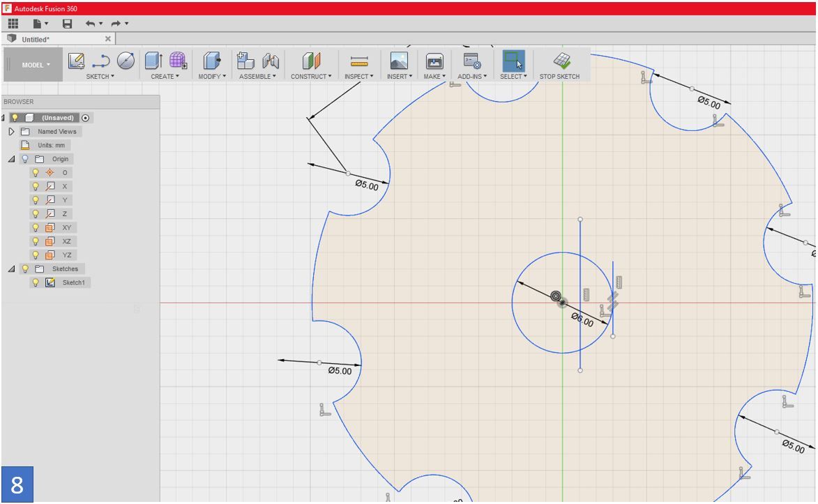The image size is (818, 504).
Task: Select the Named Views tree item
Action: [57, 132]
